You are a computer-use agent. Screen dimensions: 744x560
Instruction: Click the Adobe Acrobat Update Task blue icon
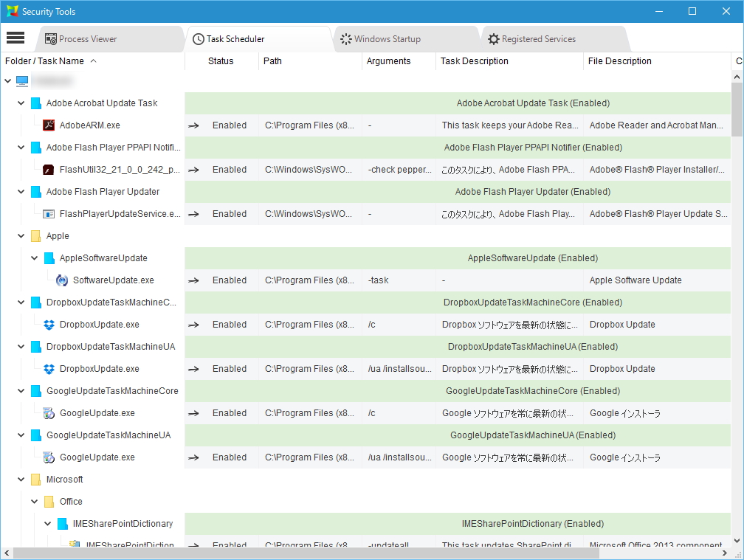click(35, 103)
